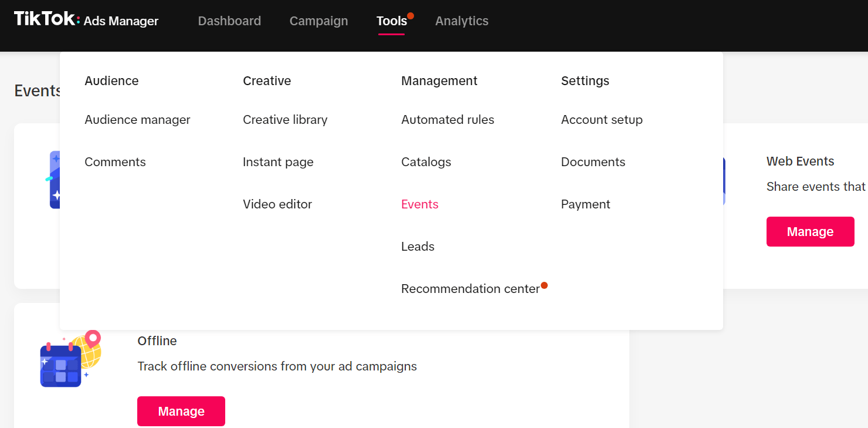The image size is (868, 428).
Task: Select Comments in Audience section
Action: (x=115, y=162)
